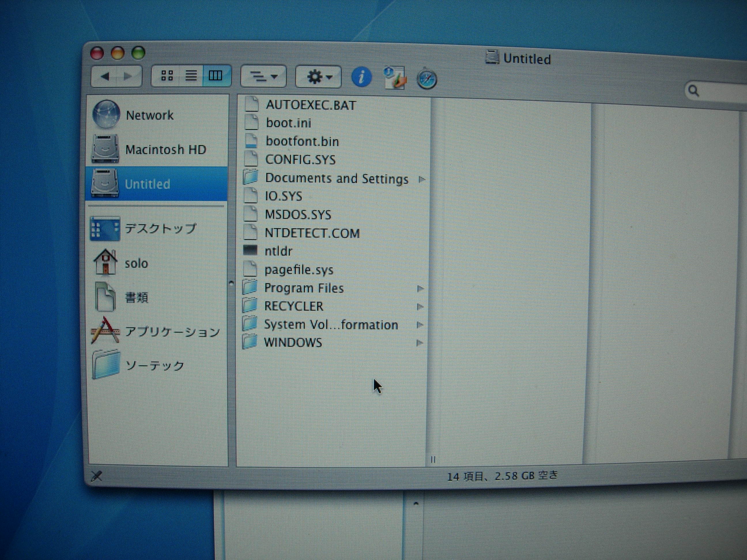The image size is (747, 560).
Task: Click the blue Get Info icon
Action: click(361, 77)
